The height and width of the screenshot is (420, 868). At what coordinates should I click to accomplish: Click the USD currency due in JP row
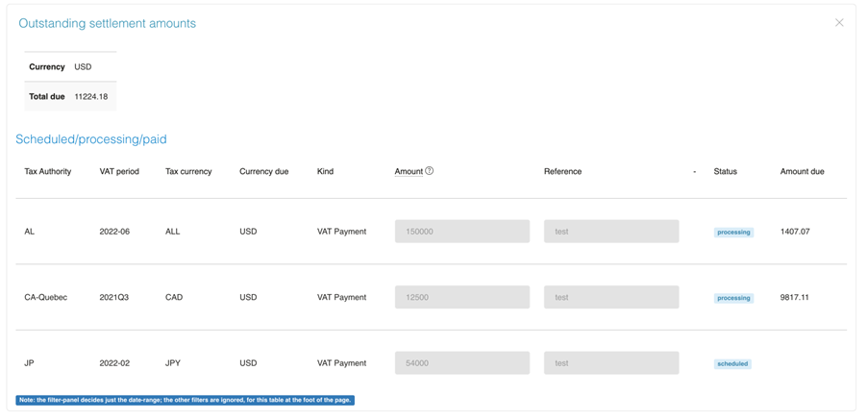[248, 363]
